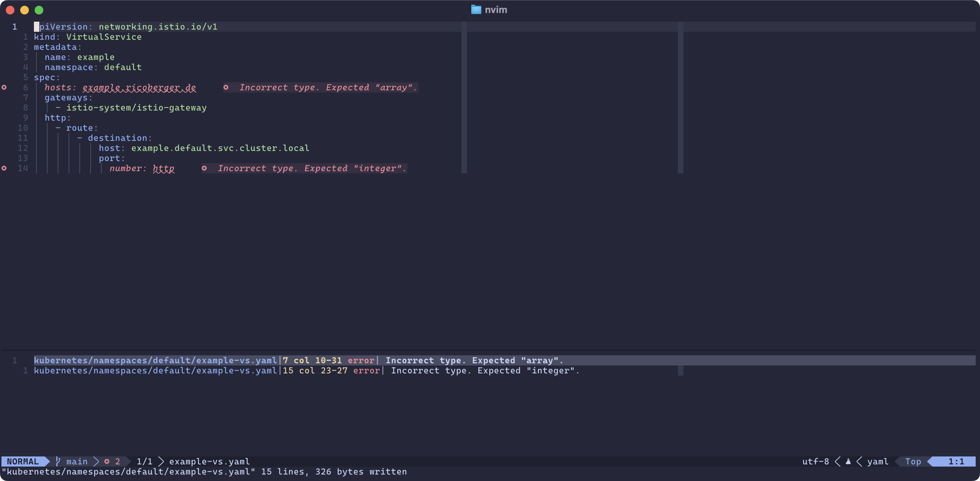Maximize the window with the green button
Image resolution: width=980 pixels, height=481 pixels.
click(39, 10)
